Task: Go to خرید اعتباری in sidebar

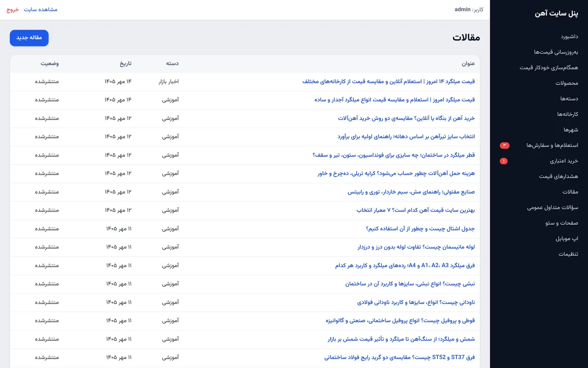Action: pos(564,161)
